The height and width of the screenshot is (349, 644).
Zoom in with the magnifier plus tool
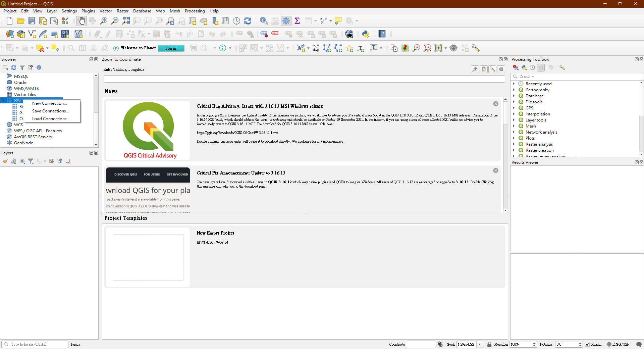104,21
